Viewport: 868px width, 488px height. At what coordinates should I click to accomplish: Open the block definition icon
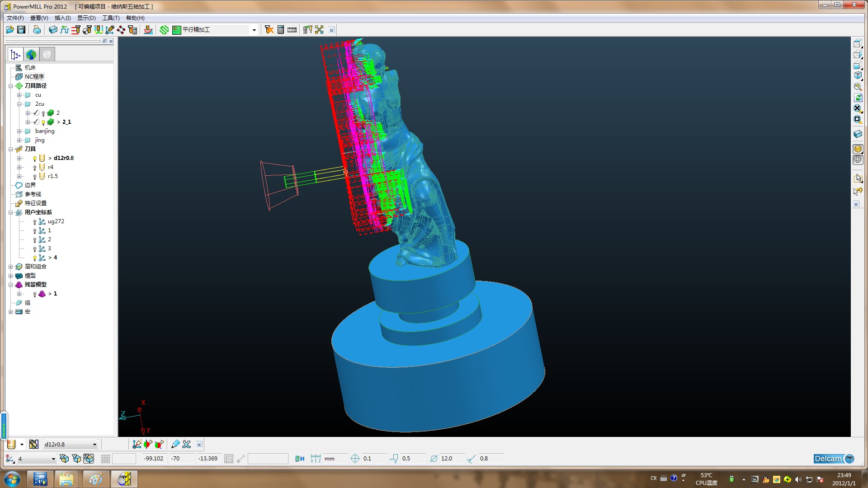click(53, 30)
